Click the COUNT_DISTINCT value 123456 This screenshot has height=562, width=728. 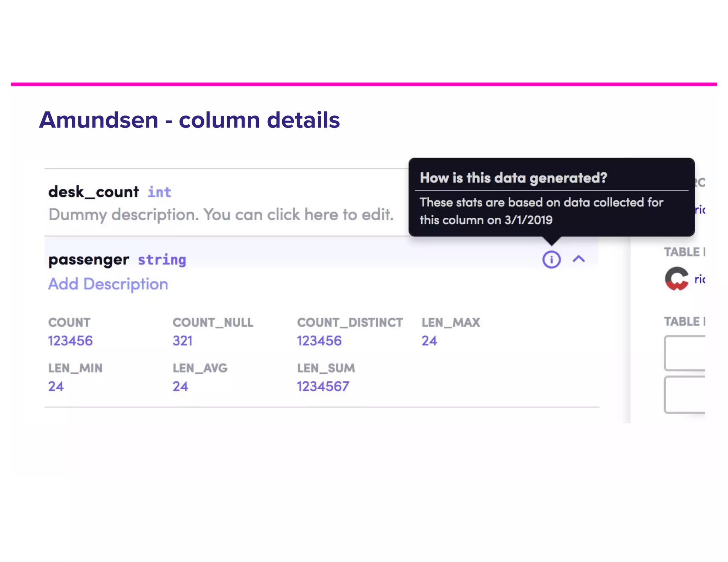pos(319,341)
